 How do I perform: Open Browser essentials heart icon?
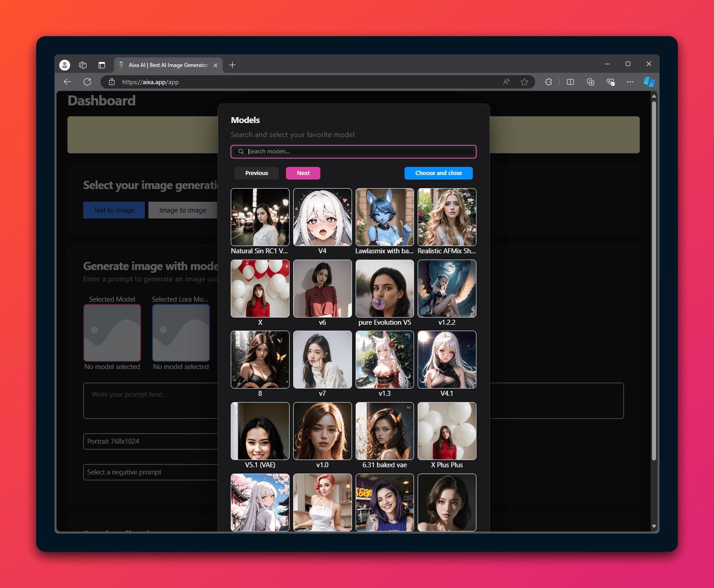tap(610, 82)
